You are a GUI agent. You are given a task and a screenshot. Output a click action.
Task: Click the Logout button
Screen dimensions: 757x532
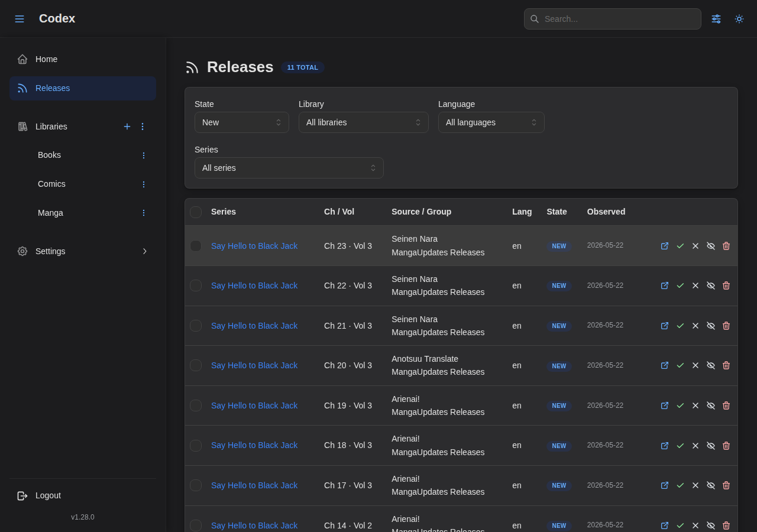pyautogui.click(x=83, y=495)
